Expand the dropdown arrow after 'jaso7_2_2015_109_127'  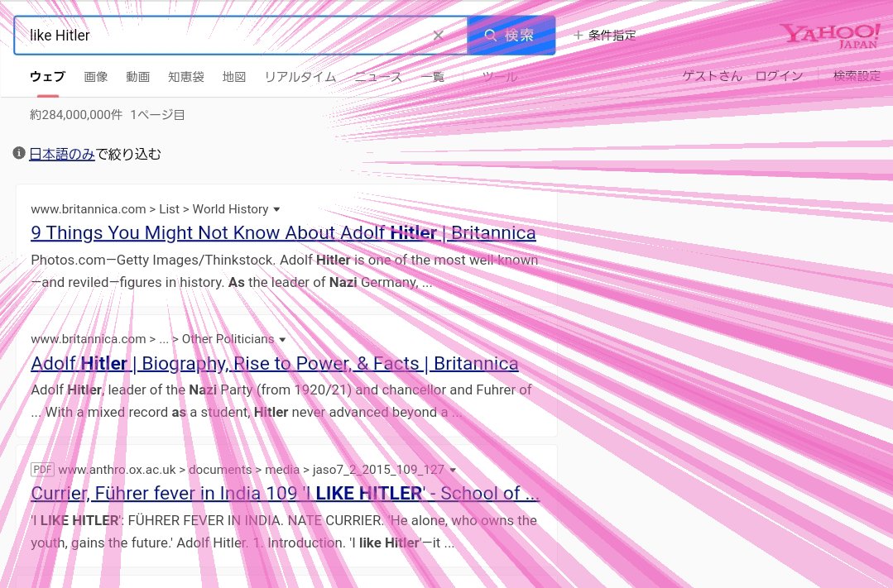tap(453, 471)
